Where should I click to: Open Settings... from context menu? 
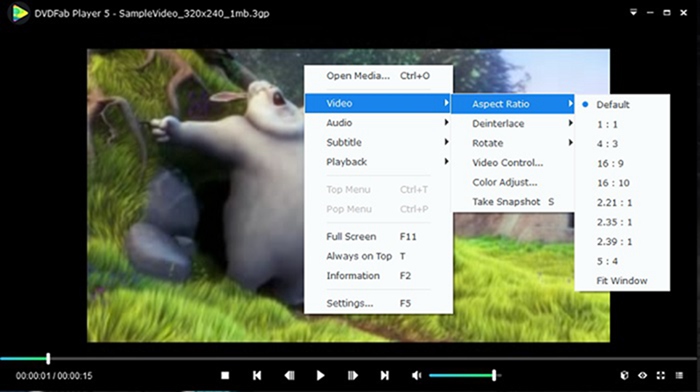(378, 304)
